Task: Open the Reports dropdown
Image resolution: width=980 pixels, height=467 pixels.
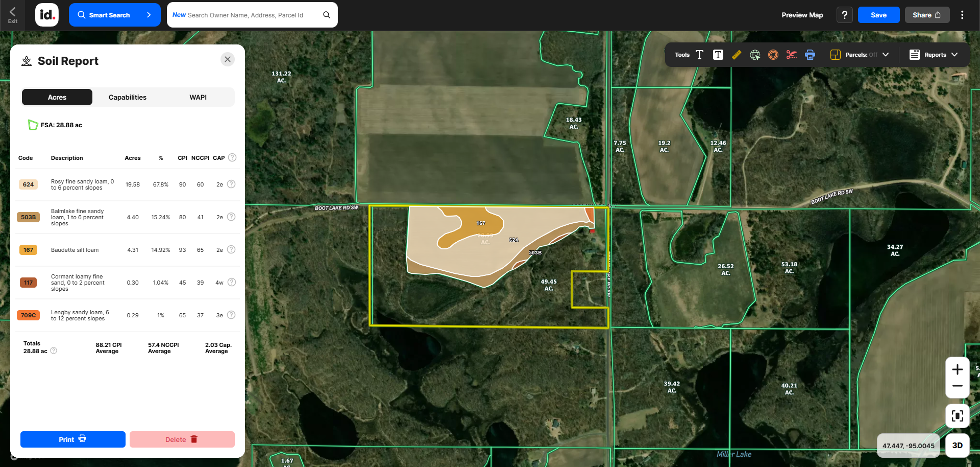Action: [x=934, y=54]
